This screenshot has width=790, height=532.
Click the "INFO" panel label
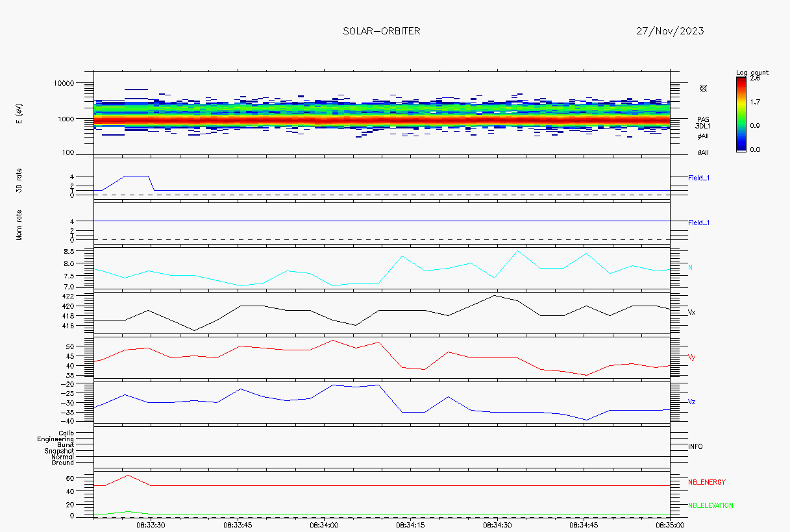tap(695, 447)
